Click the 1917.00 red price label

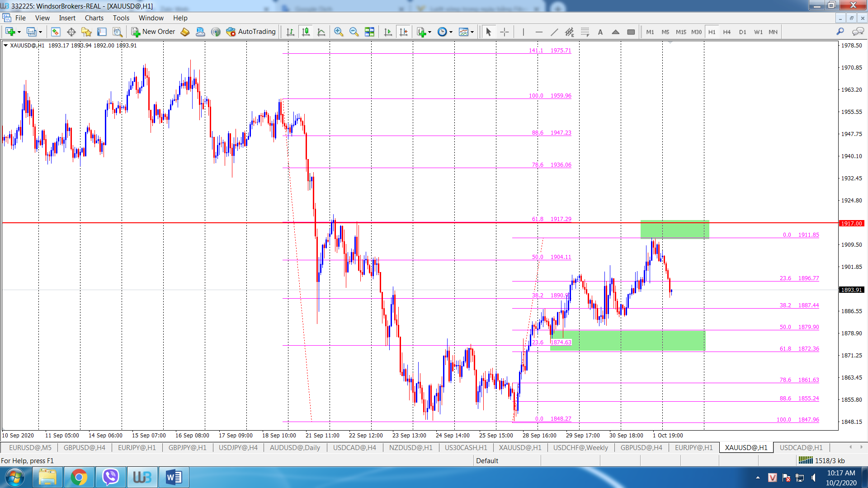(851, 223)
